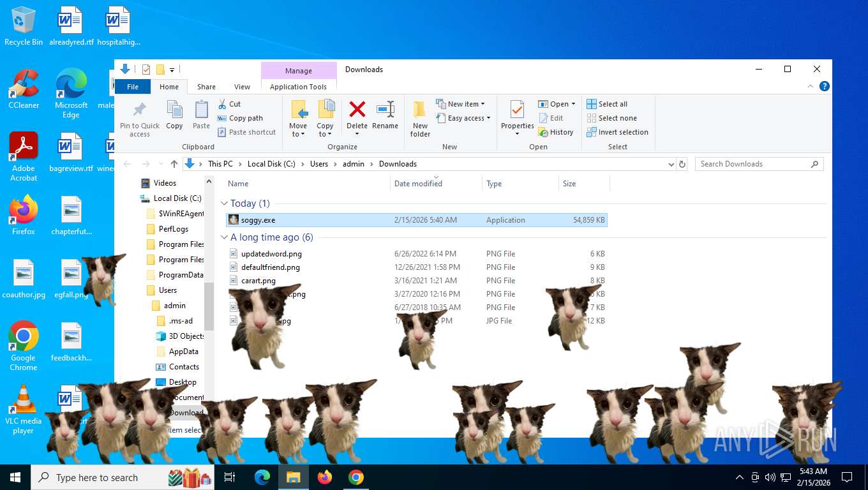Click Select all in ribbon

point(607,104)
